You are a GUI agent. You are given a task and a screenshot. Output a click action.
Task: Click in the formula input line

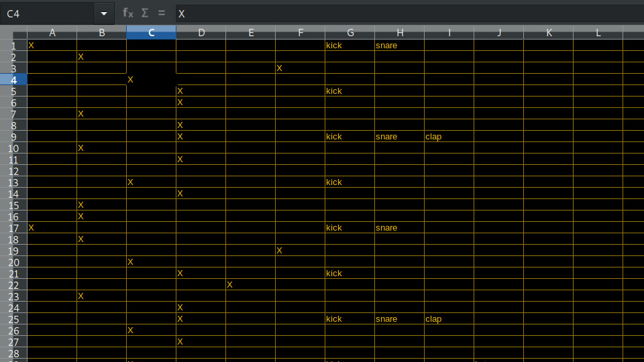click(x=402, y=13)
